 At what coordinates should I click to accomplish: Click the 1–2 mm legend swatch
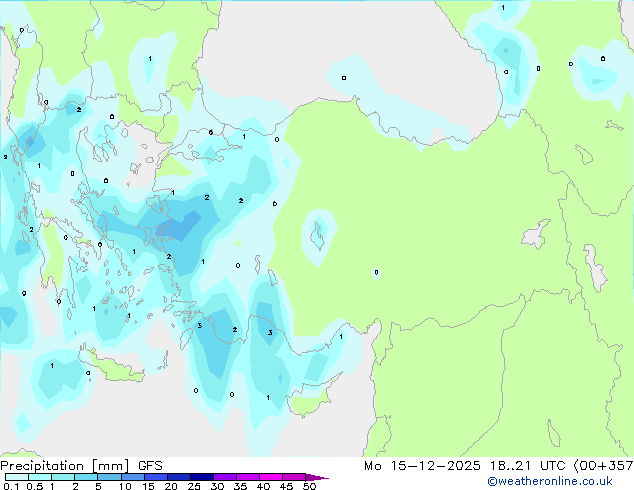[x=63, y=477]
